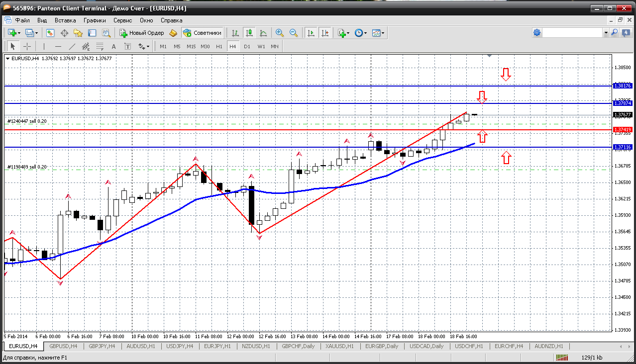The height and width of the screenshot is (364, 636).
Task: Switch chart to line chart style
Action: 263,33
